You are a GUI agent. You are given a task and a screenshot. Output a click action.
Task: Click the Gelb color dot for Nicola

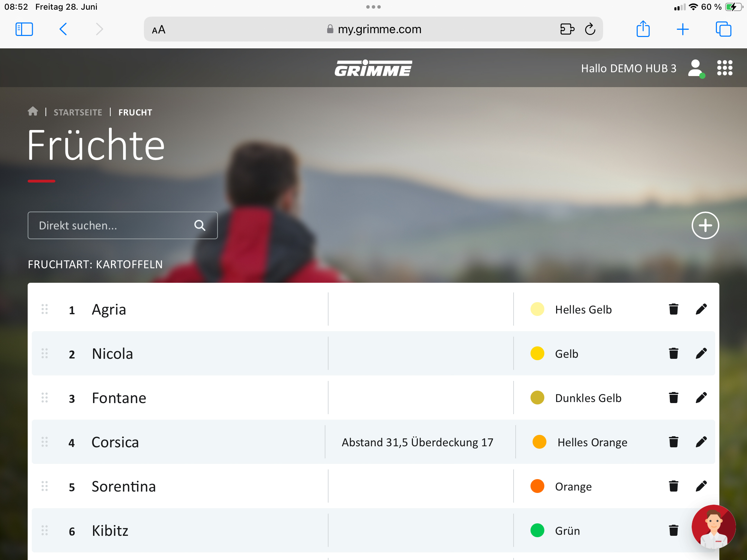(537, 353)
